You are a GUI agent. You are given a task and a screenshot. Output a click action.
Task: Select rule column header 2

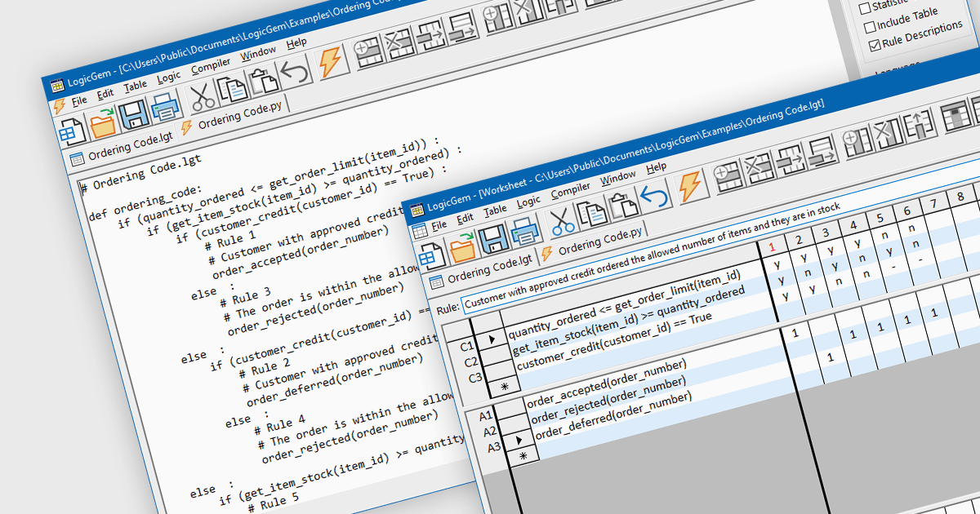pos(799,238)
